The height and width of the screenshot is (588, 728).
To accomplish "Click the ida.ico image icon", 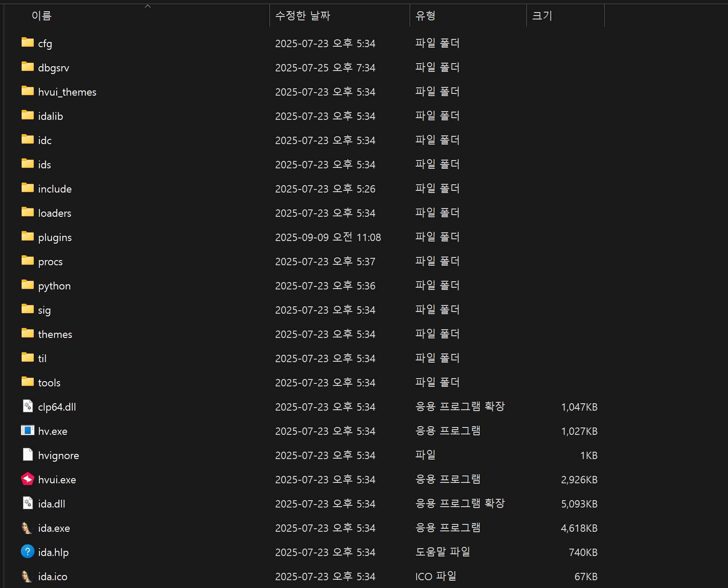I will pyautogui.click(x=28, y=576).
